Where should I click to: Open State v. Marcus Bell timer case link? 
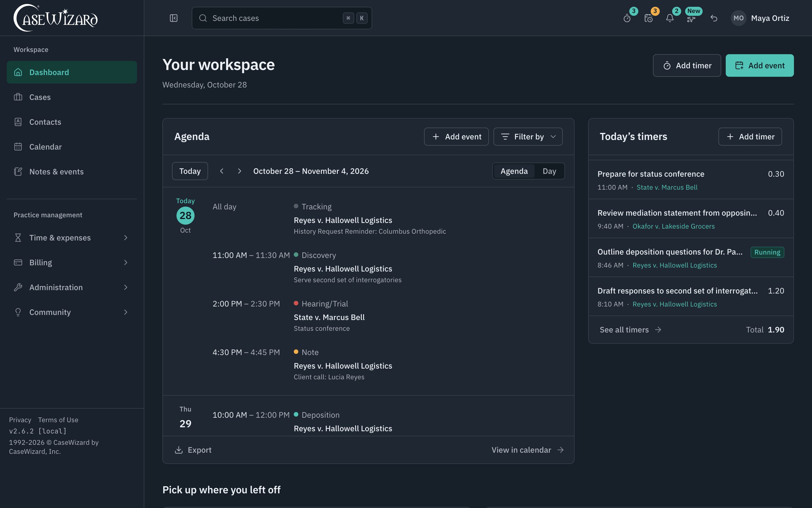tap(667, 187)
